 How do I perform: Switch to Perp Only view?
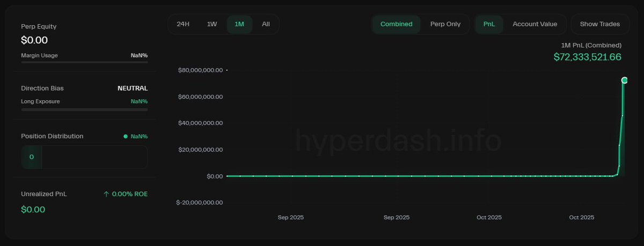pos(445,24)
